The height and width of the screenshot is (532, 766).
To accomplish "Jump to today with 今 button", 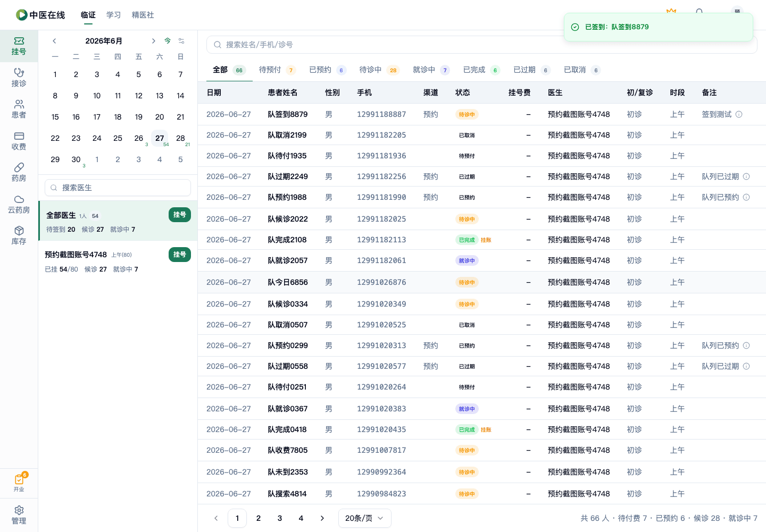I will 168,41.
